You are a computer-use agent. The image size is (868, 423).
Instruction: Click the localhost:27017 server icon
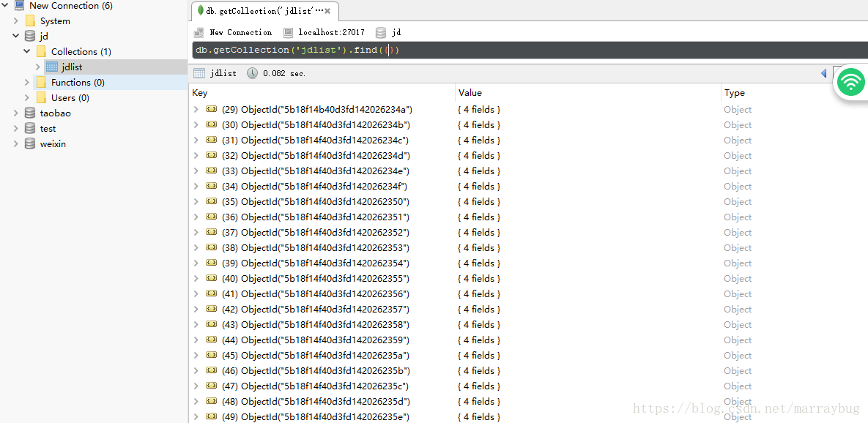point(288,33)
